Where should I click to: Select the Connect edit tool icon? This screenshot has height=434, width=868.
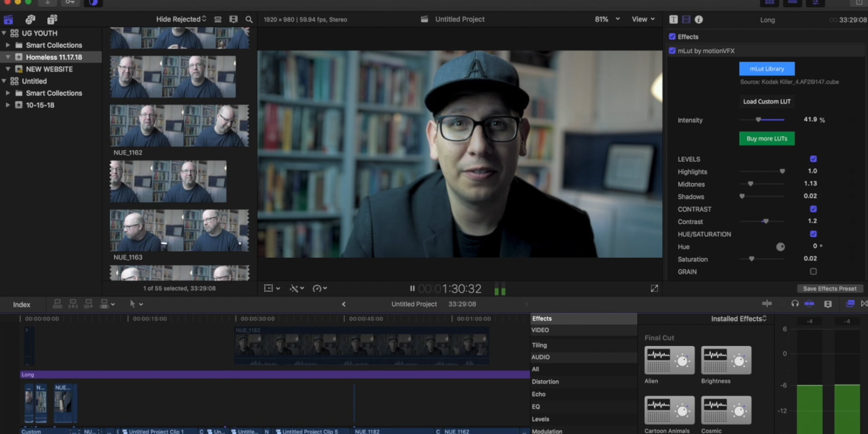(57, 304)
